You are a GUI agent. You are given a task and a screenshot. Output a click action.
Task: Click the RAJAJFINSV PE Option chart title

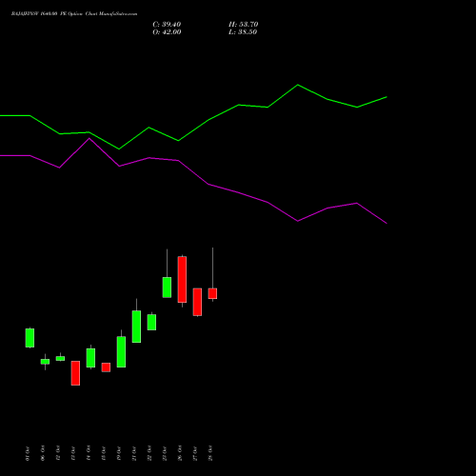(74, 14)
